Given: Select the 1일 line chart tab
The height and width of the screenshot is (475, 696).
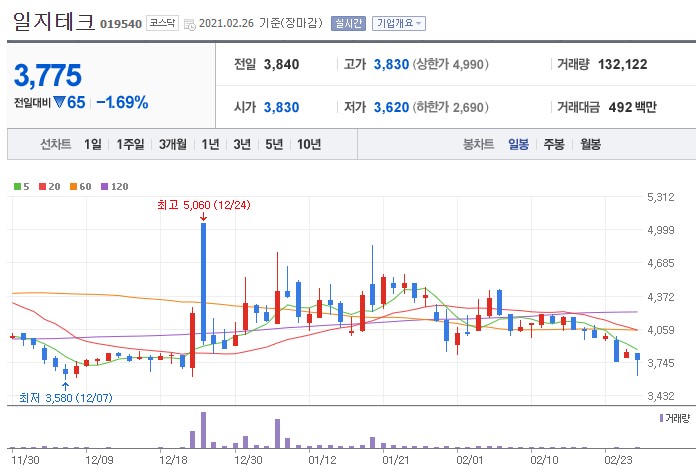Looking at the screenshot, I should pyautogui.click(x=93, y=144).
